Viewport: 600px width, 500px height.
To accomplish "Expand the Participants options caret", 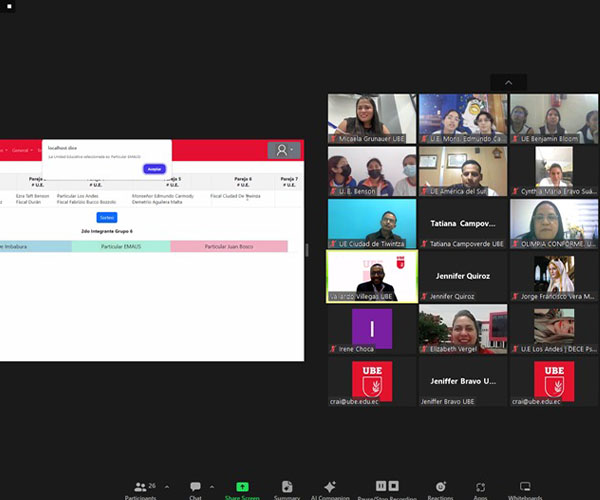I will tap(167, 487).
